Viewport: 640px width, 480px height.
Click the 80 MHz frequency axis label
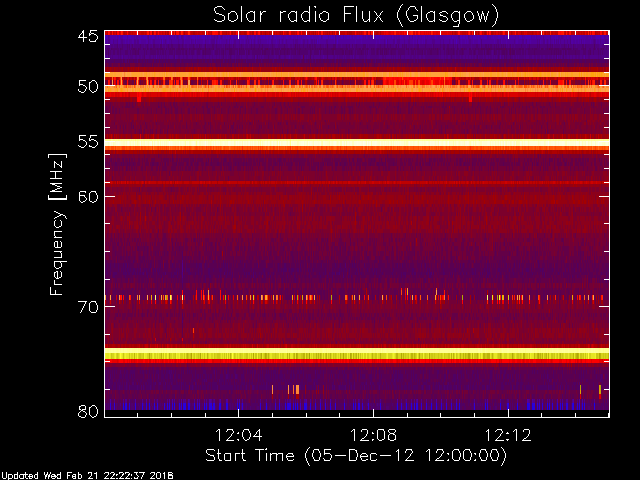[x=88, y=411]
